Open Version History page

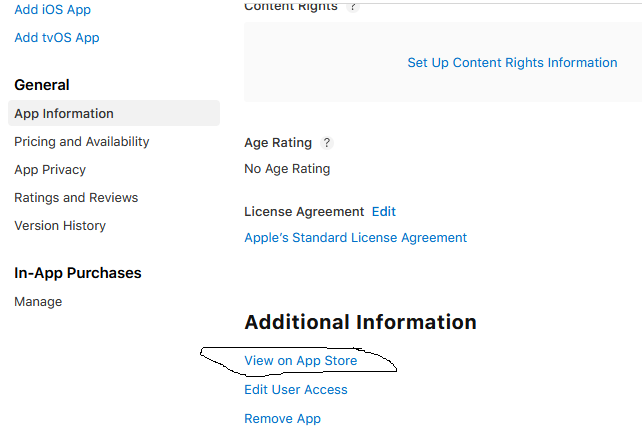pos(60,226)
